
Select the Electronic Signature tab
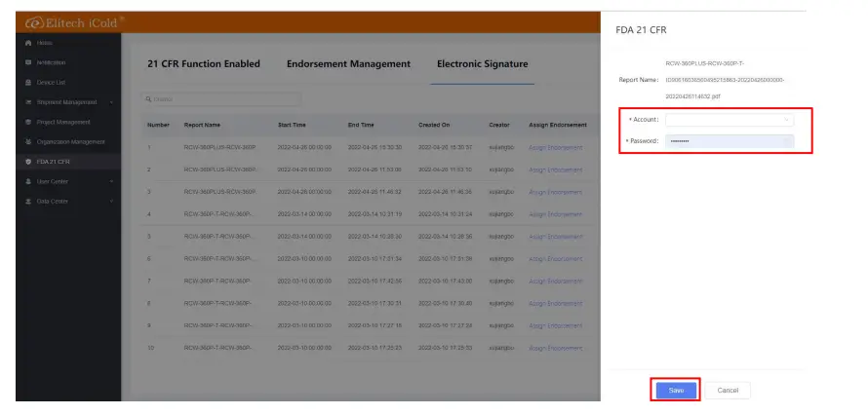[x=482, y=64]
